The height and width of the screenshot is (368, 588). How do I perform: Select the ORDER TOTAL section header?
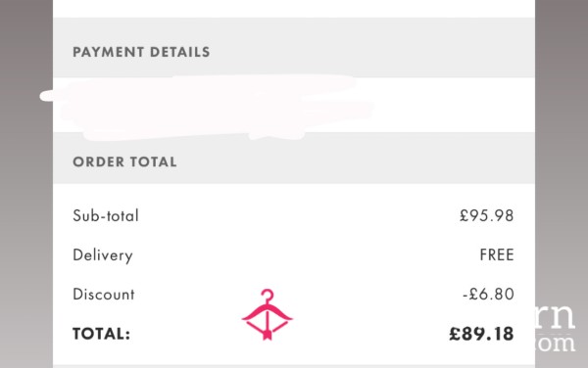[124, 161]
